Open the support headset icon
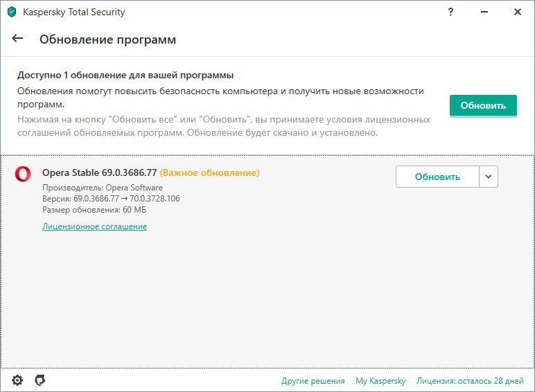 40,380
